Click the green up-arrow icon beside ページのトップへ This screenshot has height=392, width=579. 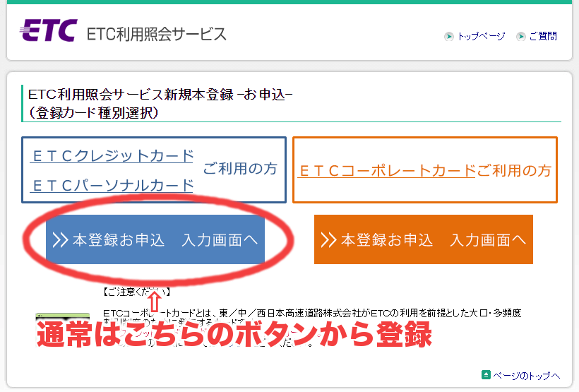click(486, 375)
